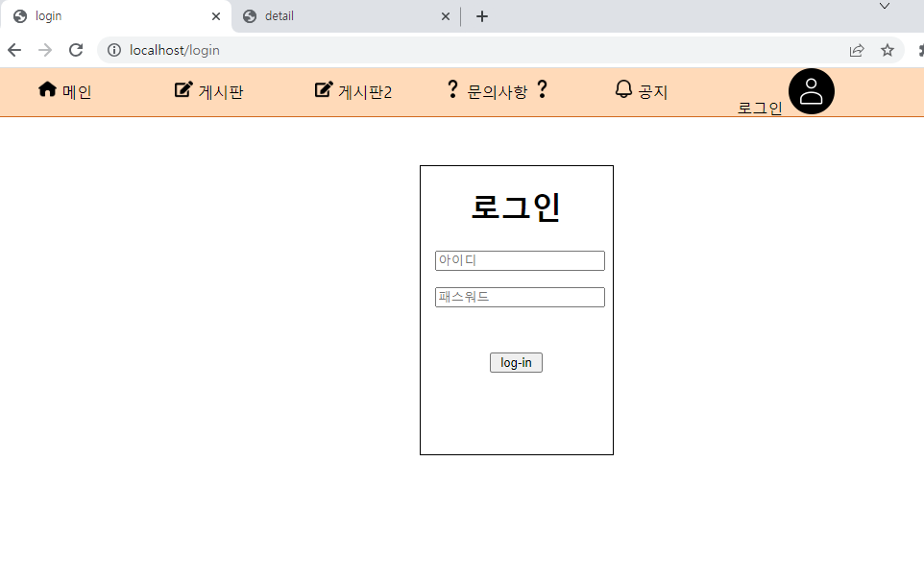Focus the 패스워드 input field
The width and height of the screenshot is (924, 583).
520,297
